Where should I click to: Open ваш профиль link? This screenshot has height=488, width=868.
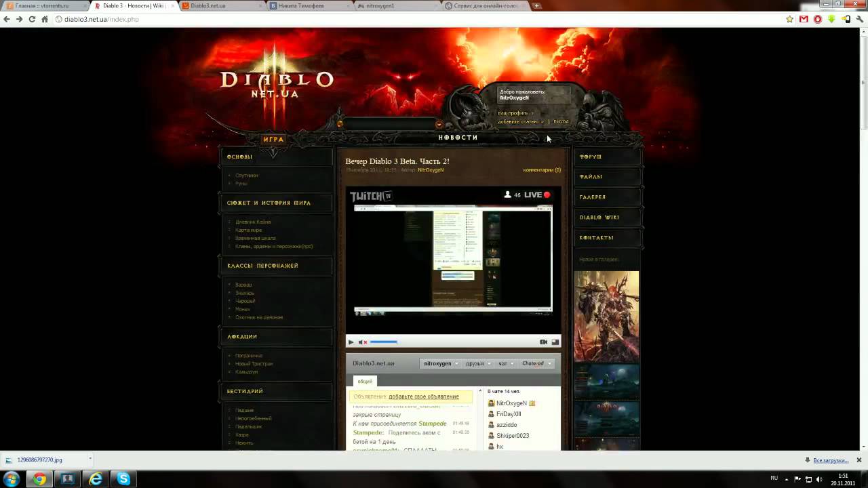pos(514,113)
